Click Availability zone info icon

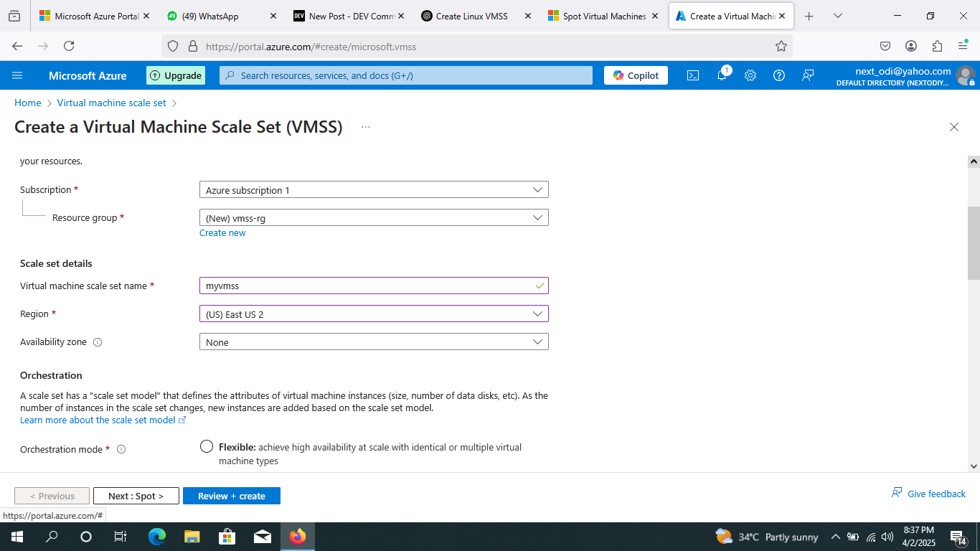click(x=98, y=342)
